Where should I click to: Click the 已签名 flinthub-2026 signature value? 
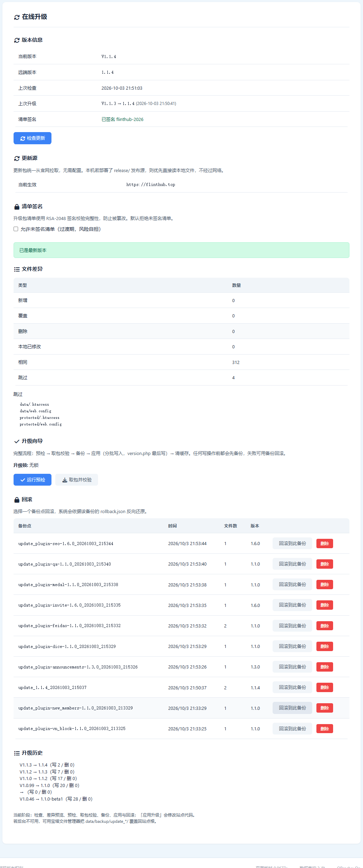pyautogui.click(x=122, y=119)
